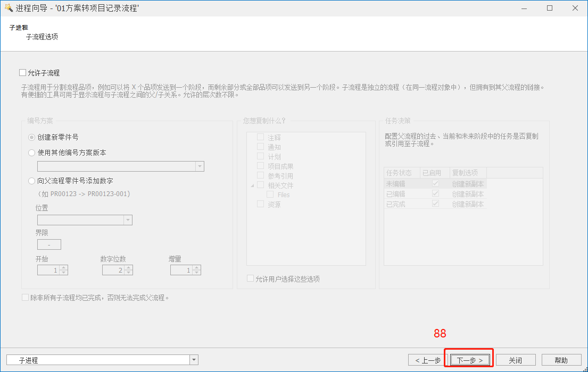Image resolution: width=588 pixels, height=372 pixels.
Task: 展开"位置"下拉框
Action: (127, 219)
